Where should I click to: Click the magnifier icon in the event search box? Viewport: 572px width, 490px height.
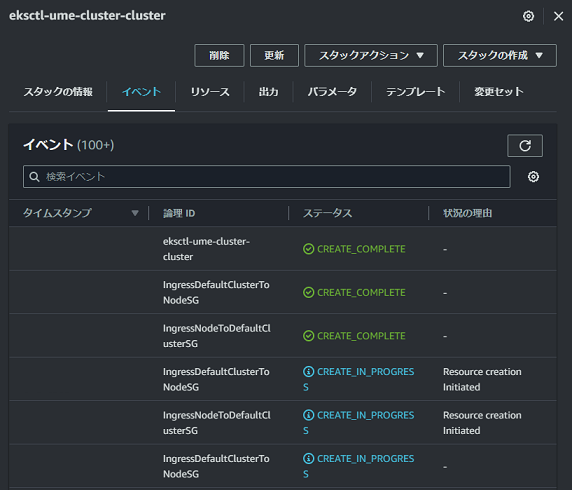coord(35,177)
